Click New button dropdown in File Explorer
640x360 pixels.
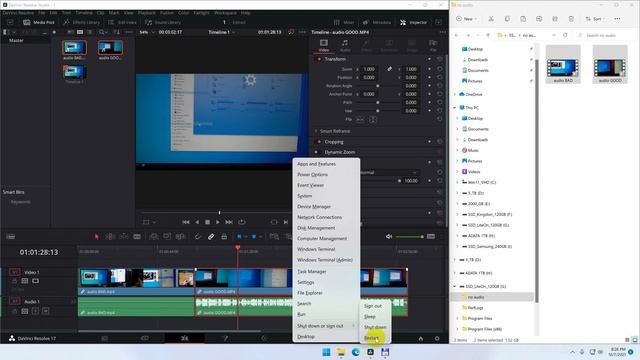pyautogui.click(x=467, y=19)
